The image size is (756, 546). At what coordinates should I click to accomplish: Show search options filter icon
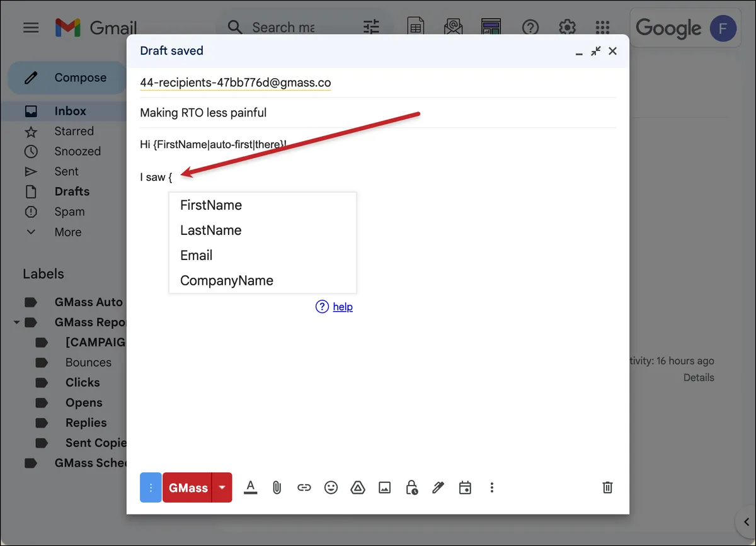tap(371, 27)
